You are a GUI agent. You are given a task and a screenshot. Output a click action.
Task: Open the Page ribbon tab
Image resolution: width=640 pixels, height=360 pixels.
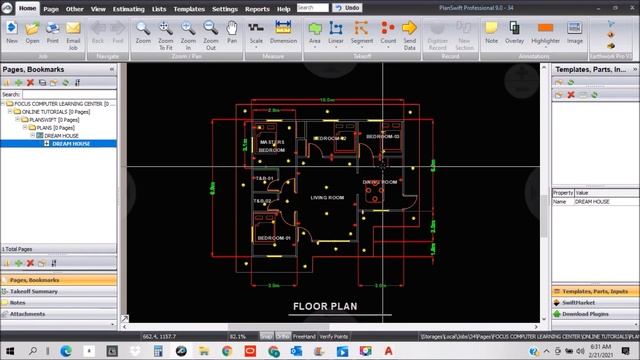click(x=51, y=9)
